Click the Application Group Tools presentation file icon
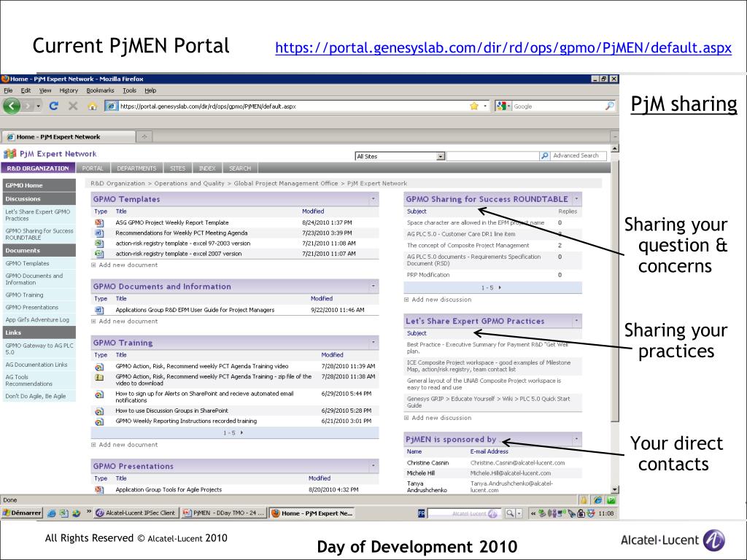747x560 pixels. (x=99, y=489)
